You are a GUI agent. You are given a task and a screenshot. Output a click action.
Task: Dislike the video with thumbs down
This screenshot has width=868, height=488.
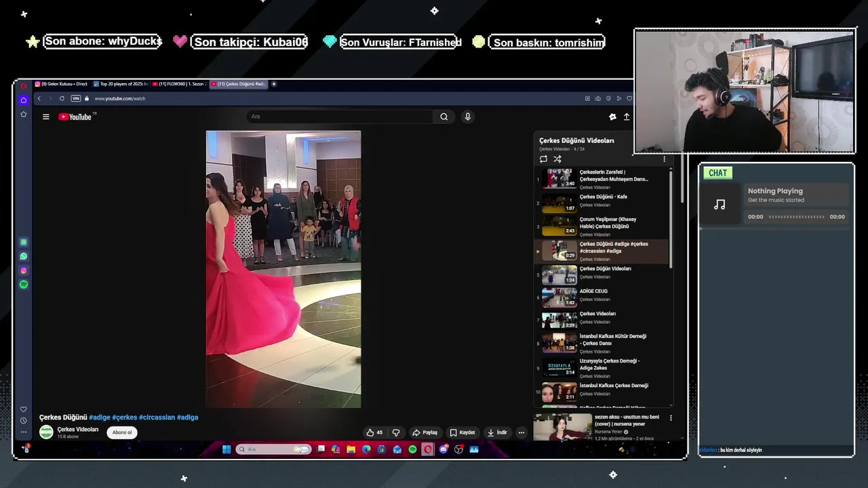point(396,432)
